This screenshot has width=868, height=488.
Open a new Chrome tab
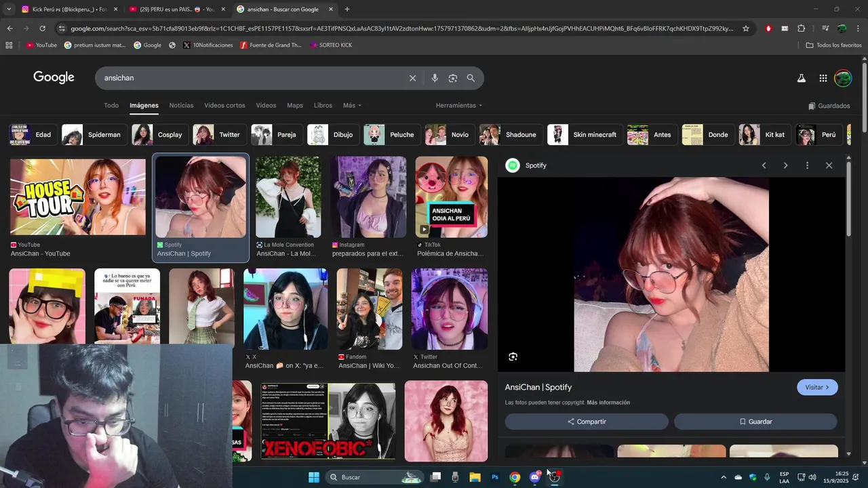pos(347,9)
